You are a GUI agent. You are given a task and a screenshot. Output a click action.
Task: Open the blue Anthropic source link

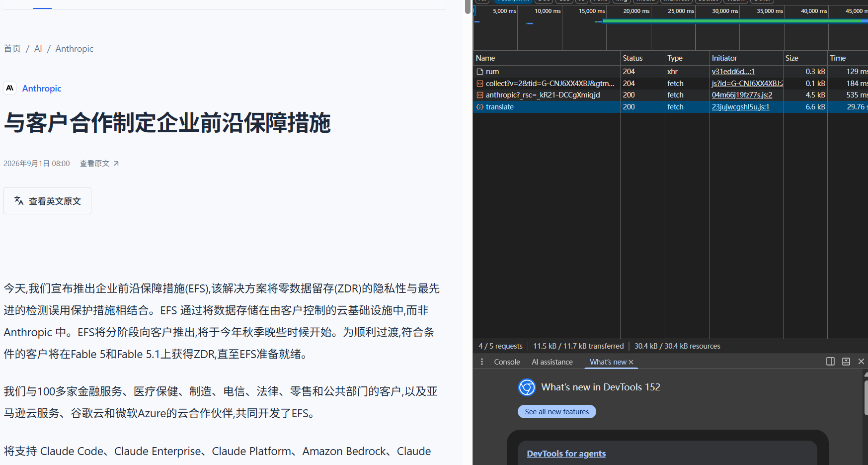(x=42, y=89)
